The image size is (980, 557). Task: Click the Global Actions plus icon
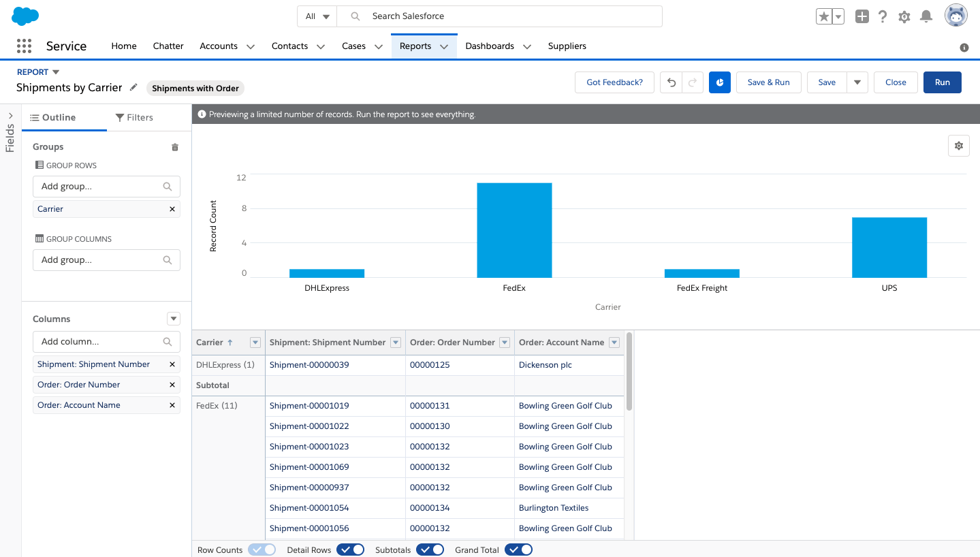click(x=862, y=16)
